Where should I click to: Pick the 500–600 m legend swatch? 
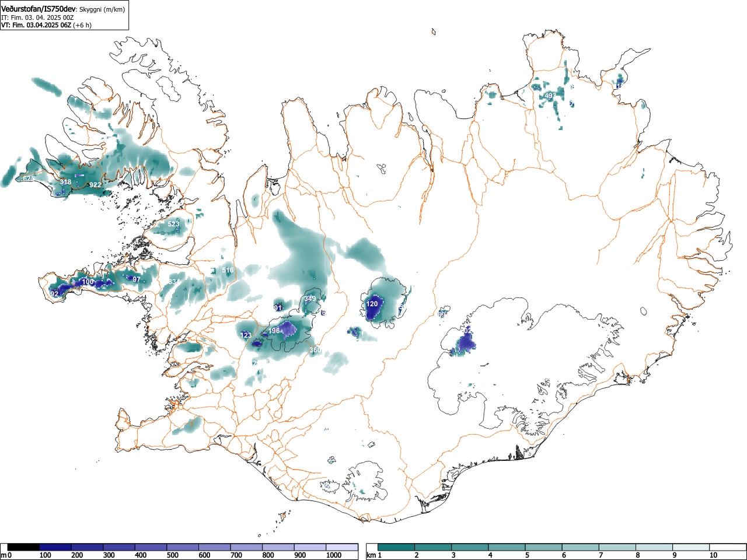pos(183,547)
